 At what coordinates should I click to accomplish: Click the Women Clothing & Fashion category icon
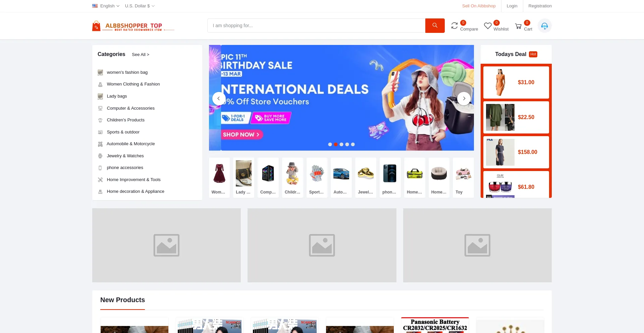click(100, 85)
